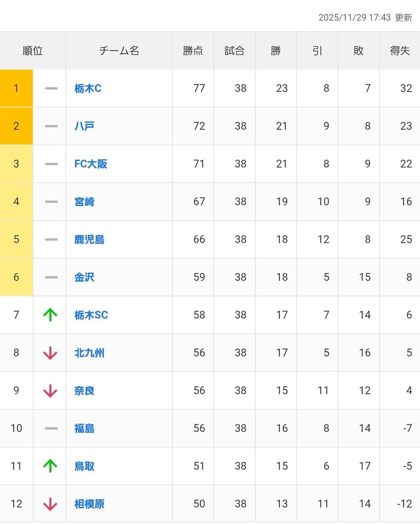Click the 勝点 column header
Viewport: 420px width, 525px height.
tap(193, 51)
